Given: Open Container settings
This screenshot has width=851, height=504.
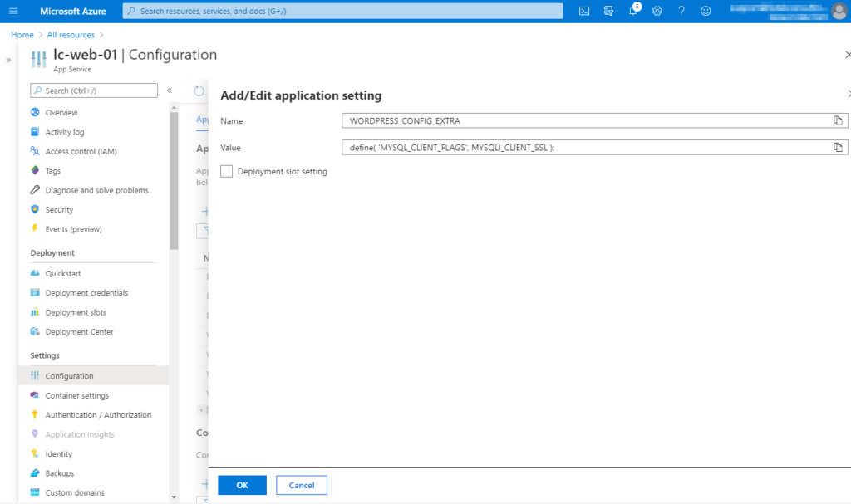Looking at the screenshot, I should tap(77, 395).
